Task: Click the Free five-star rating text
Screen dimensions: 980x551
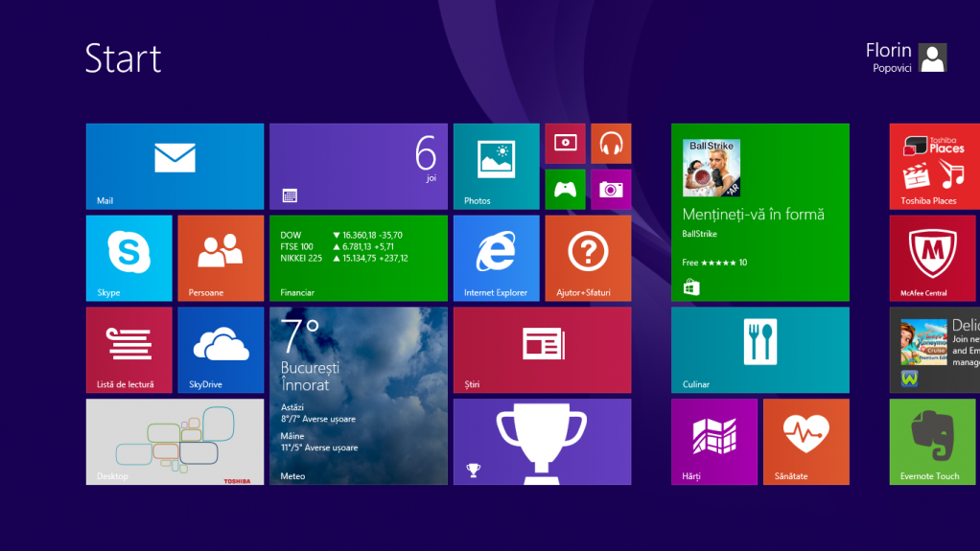Action: [714, 263]
